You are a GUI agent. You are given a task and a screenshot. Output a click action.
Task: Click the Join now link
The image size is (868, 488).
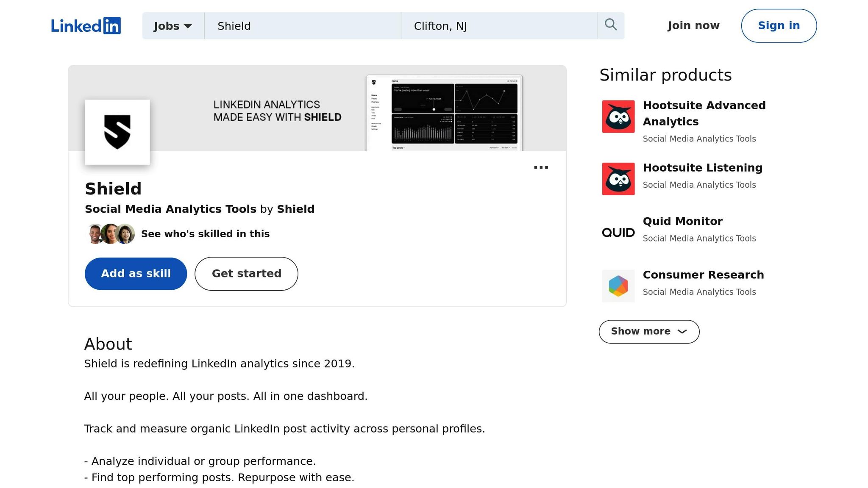[693, 26]
